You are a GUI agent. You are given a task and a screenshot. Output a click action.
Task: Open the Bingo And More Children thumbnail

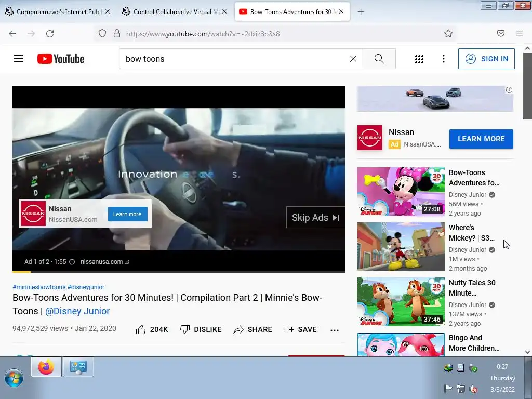[x=401, y=344]
